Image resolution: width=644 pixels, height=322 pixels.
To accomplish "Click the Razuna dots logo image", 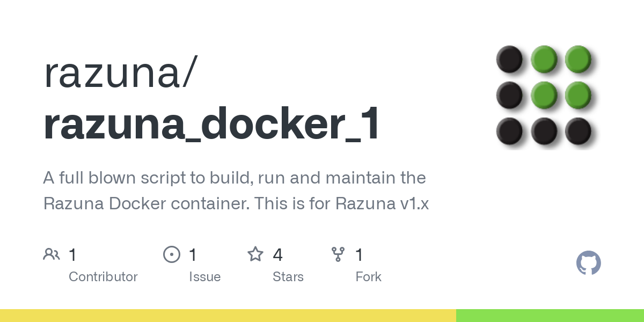I will pyautogui.click(x=546, y=96).
